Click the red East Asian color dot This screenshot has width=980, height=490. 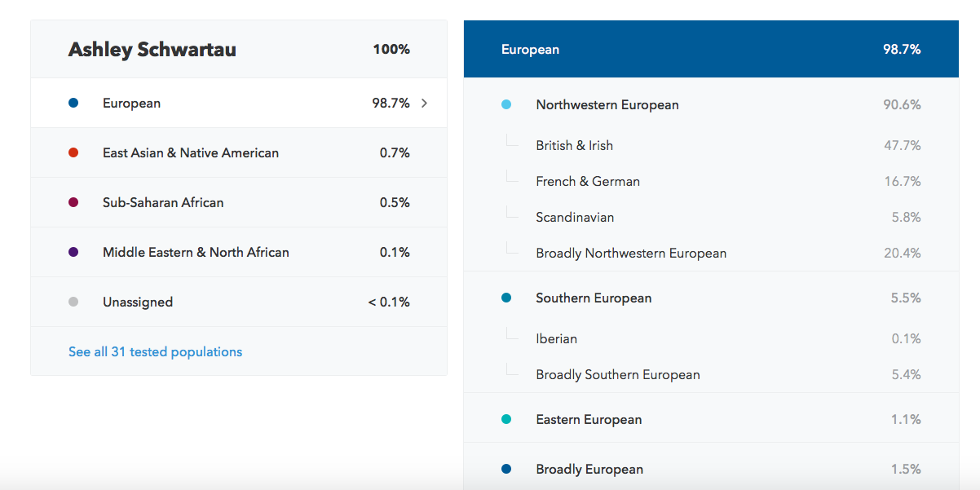[x=73, y=153]
